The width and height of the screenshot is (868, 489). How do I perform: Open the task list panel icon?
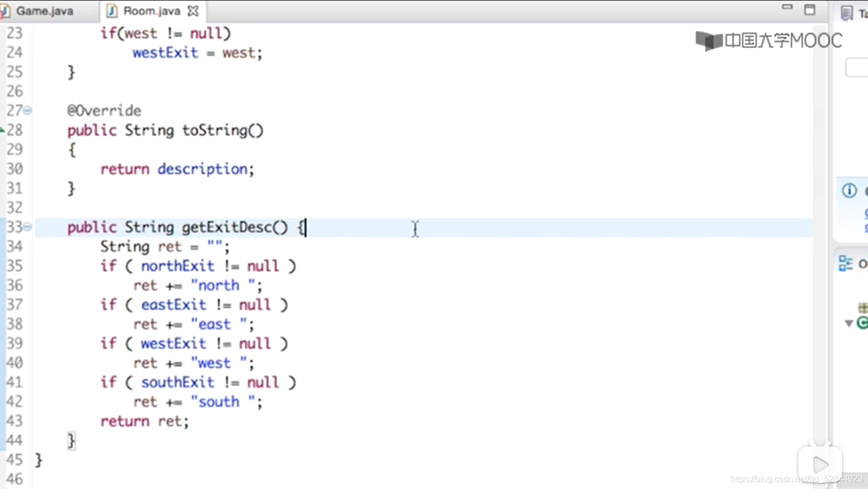click(846, 13)
